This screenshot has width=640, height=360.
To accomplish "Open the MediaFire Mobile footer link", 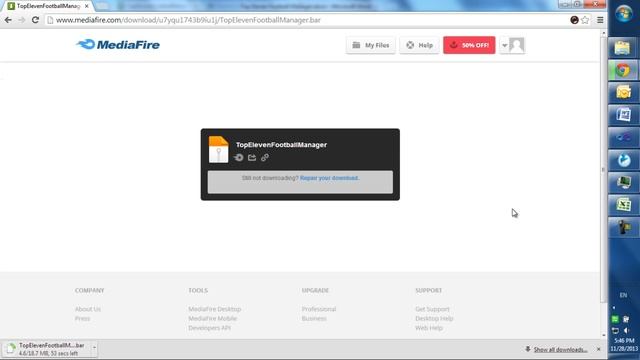I will pos(213,318).
